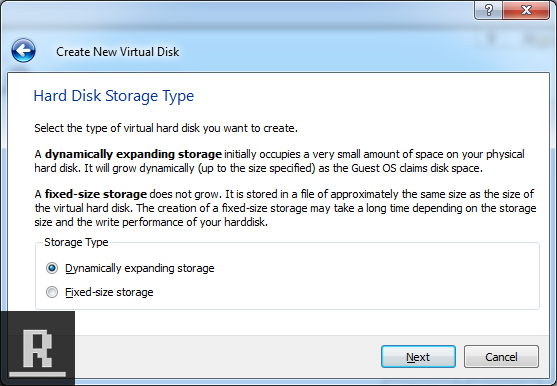Image resolution: width=557 pixels, height=386 pixels.
Task: Select the Fixed-size storage radio button
Action: pos(52,292)
